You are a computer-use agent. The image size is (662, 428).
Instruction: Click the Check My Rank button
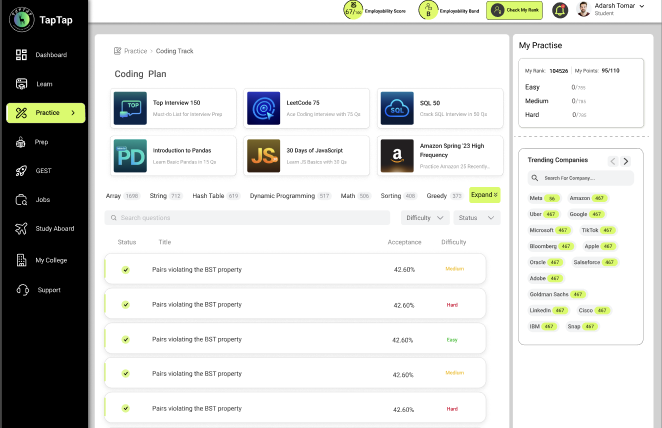(514, 10)
